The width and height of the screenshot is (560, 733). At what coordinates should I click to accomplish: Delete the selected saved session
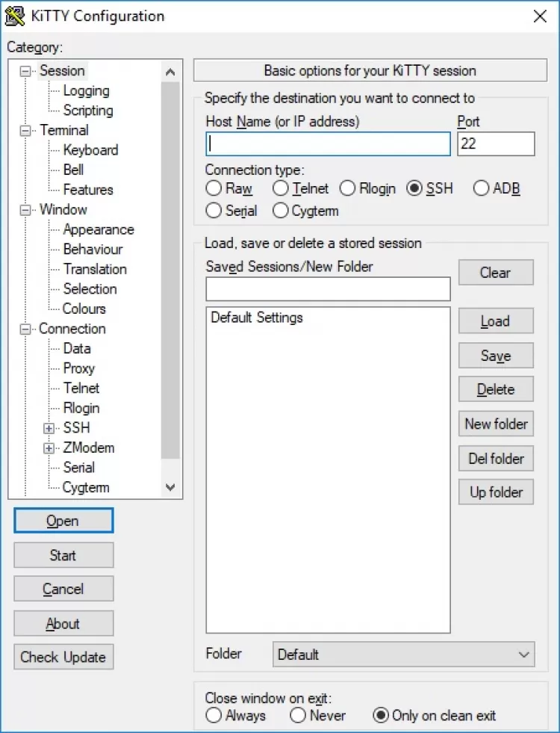pos(496,389)
